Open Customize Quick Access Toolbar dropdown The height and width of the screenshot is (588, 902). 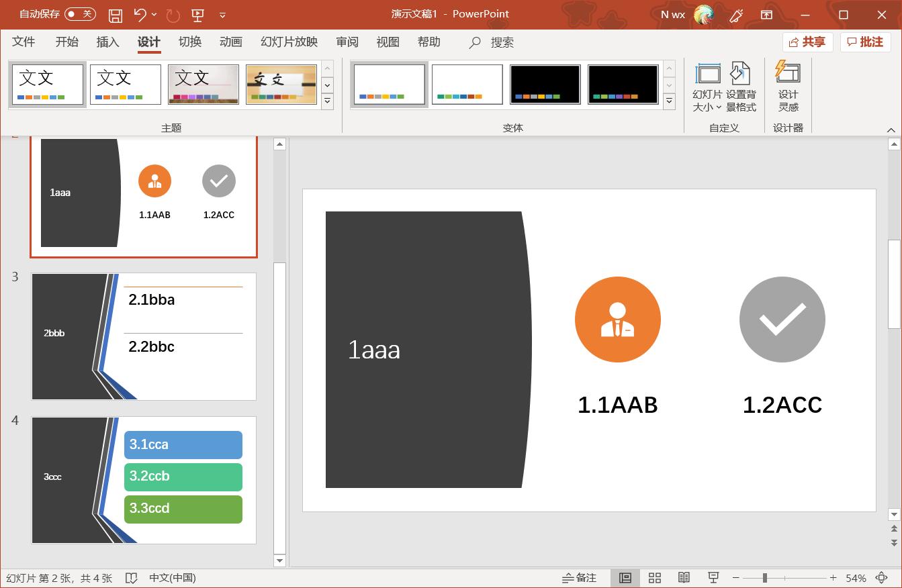(223, 15)
